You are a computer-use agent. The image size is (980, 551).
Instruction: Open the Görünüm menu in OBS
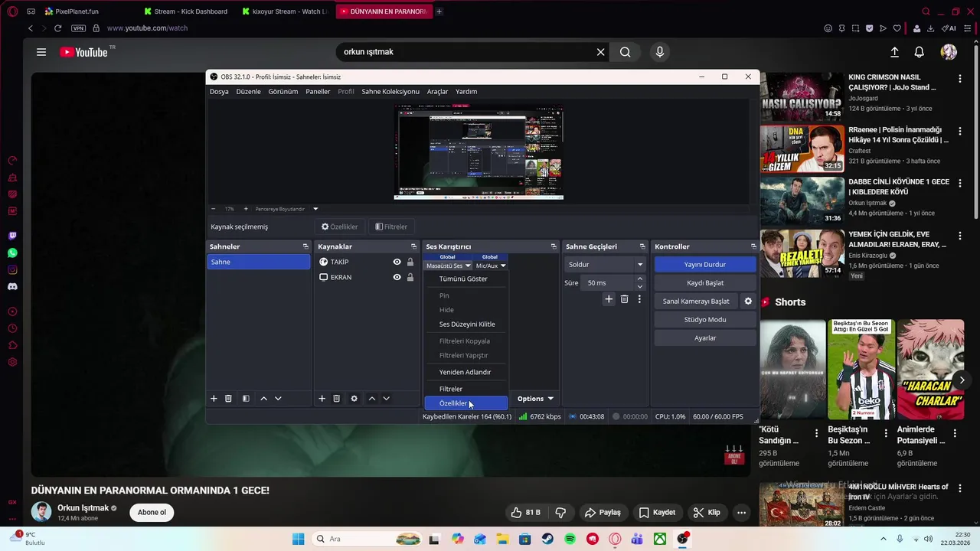tap(283, 91)
